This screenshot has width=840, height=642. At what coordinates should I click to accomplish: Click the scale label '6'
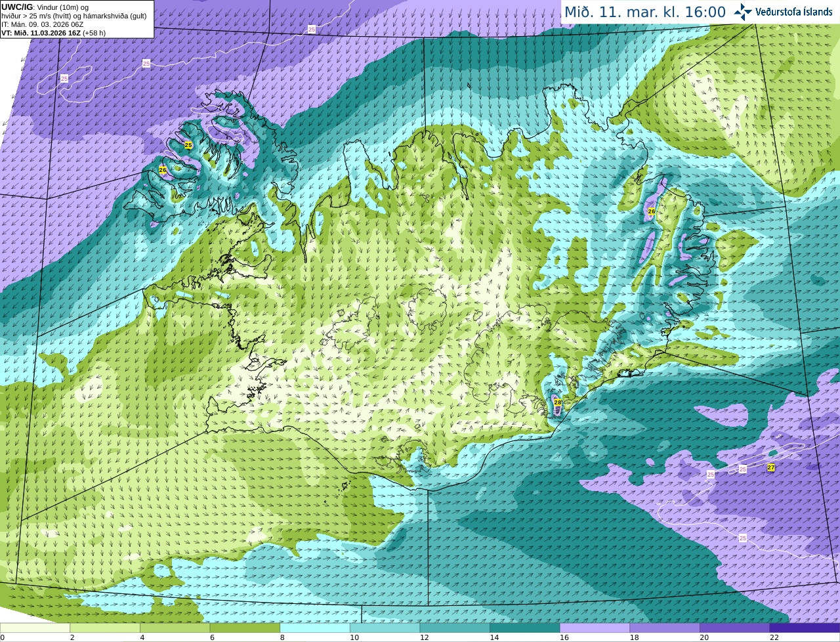pyautogui.click(x=212, y=637)
